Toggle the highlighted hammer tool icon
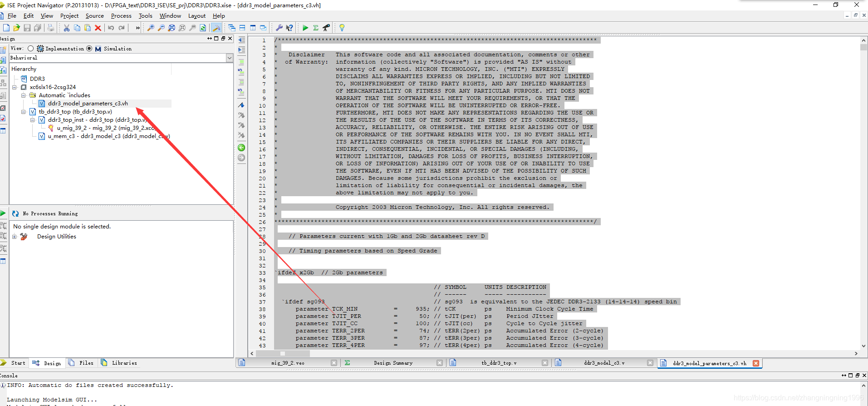 coord(216,28)
